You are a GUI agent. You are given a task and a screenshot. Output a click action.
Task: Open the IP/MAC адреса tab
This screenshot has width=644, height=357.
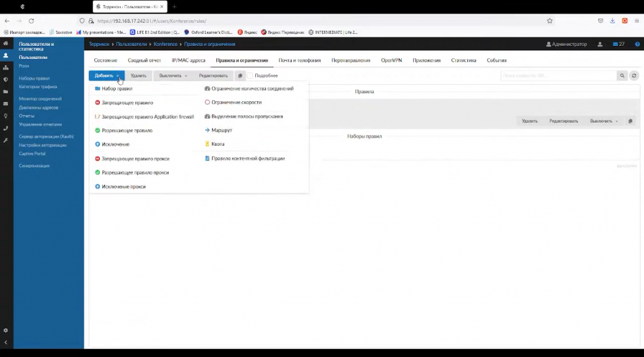[x=188, y=60]
